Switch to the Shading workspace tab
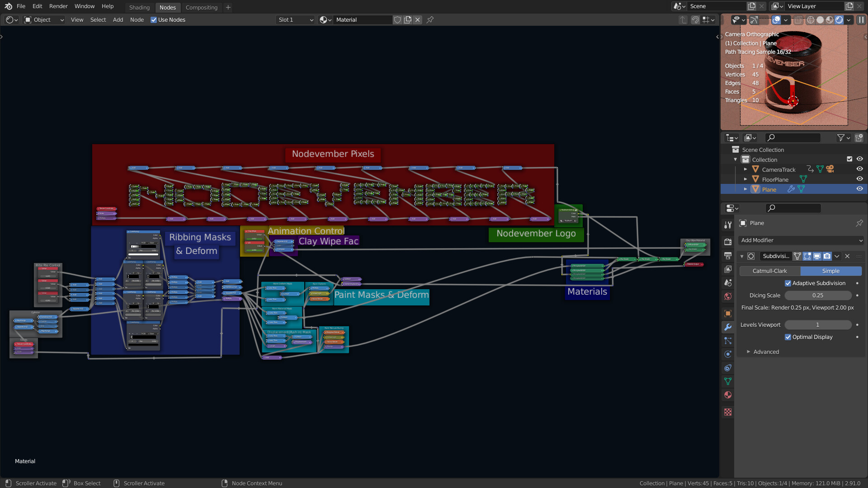Screen dimensions: 868x488 click(139, 7)
